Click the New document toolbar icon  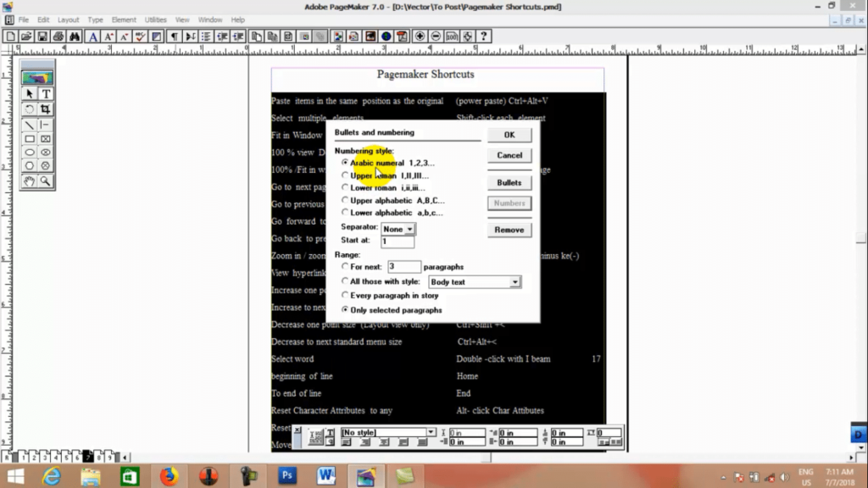(10, 36)
